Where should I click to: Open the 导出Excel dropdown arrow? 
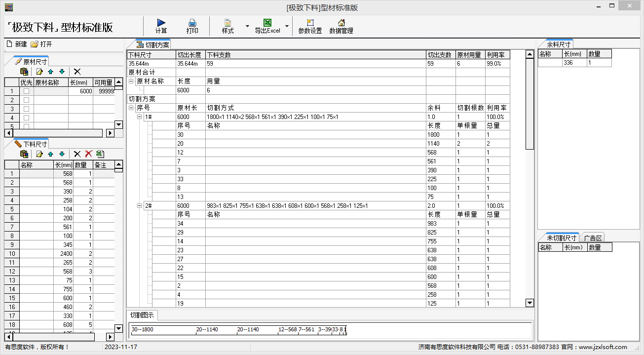pyautogui.click(x=287, y=26)
